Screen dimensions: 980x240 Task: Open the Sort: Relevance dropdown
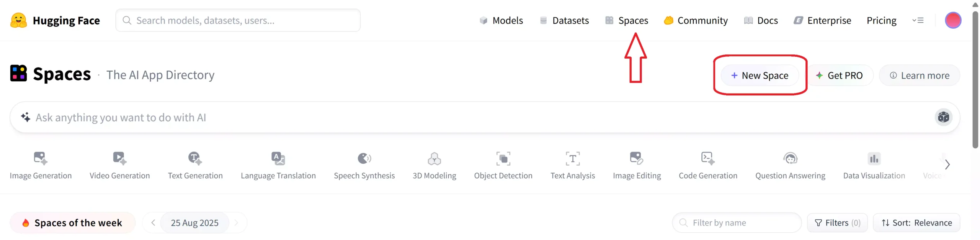[916, 223]
